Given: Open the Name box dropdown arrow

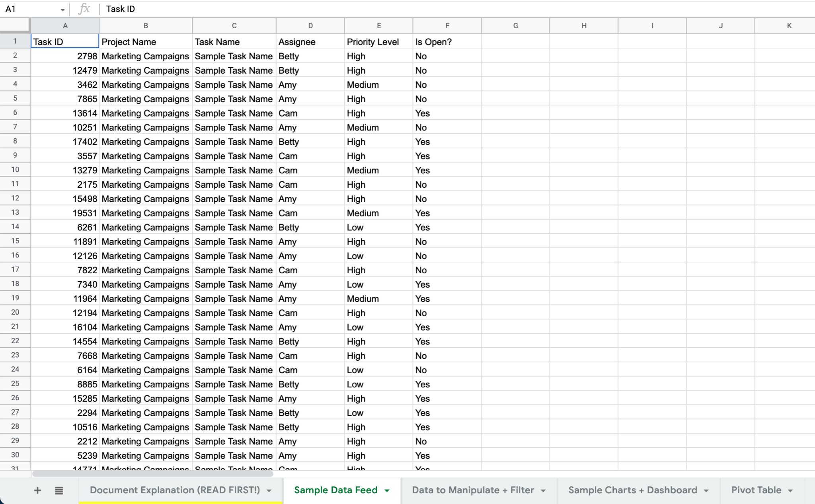Looking at the screenshot, I should pyautogui.click(x=62, y=10).
